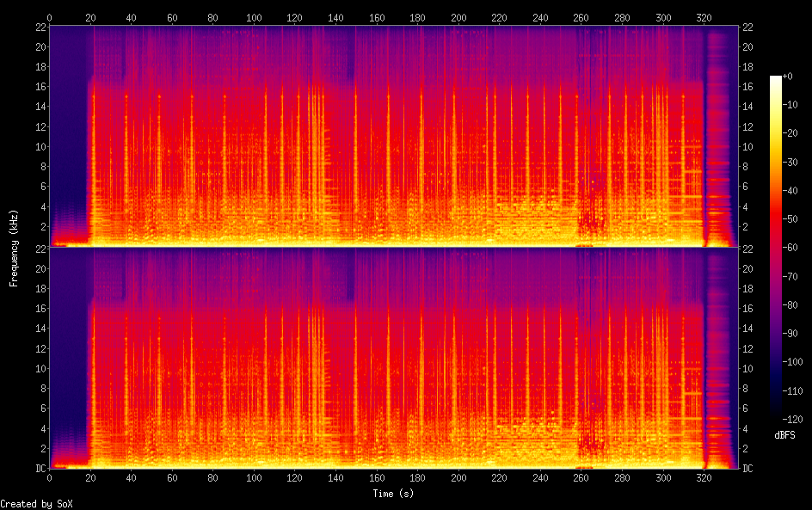Click the '200' tick label on top time axis

pos(458,17)
